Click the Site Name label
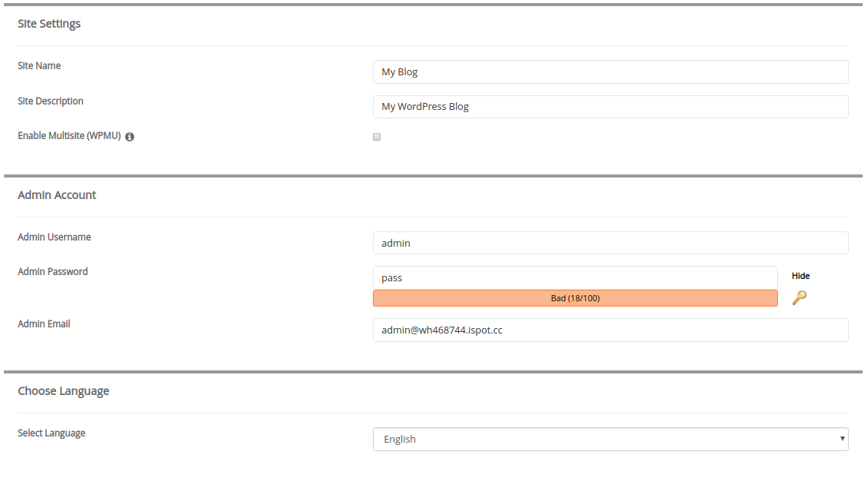 point(39,66)
